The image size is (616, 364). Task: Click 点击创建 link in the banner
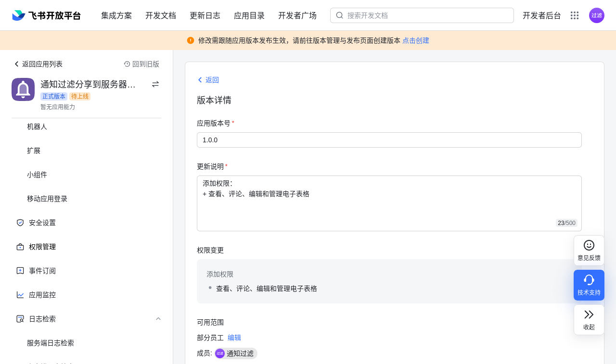[x=416, y=40]
